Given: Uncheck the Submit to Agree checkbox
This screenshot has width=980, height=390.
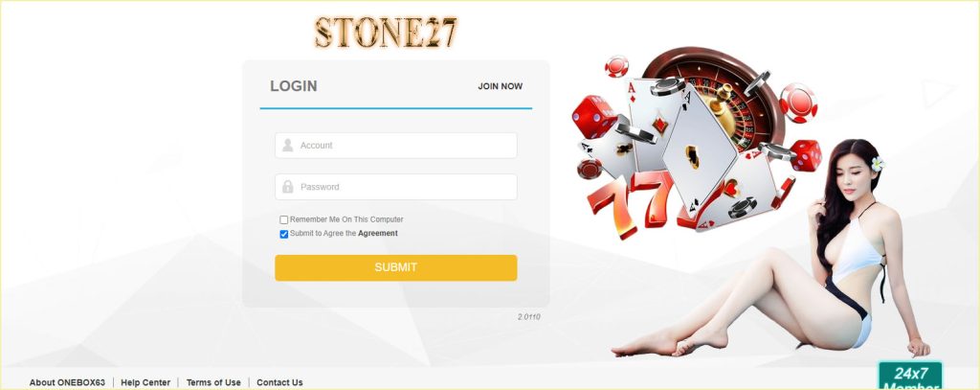Looking at the screenshot, I should point(283,234).
